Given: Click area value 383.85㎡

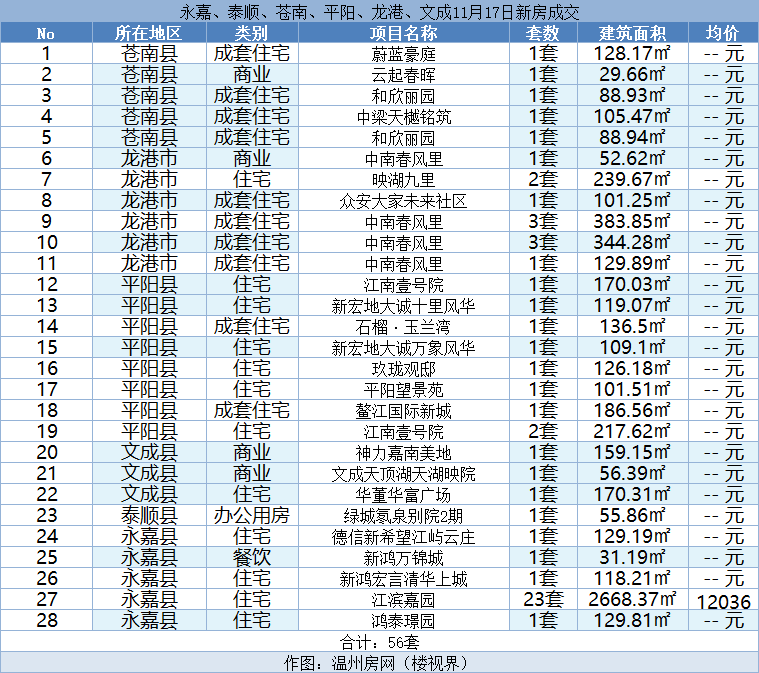Looking at the screenshot, I should pos(632,221).
